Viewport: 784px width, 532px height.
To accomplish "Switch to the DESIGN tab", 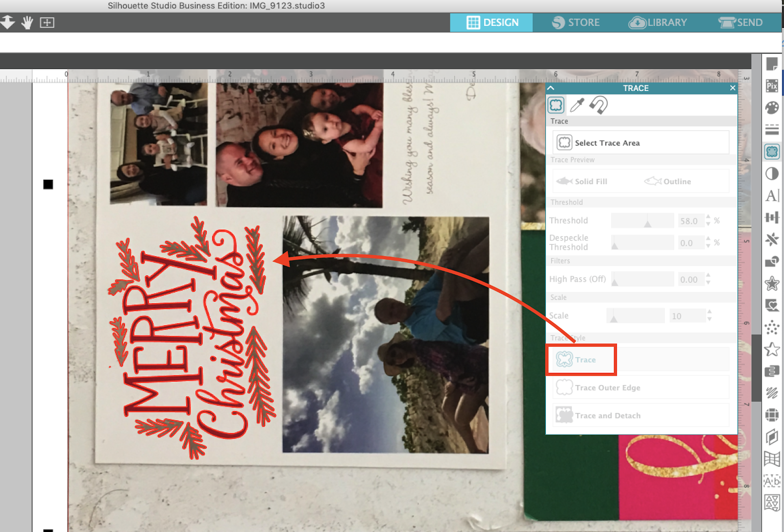I will coord(491,23).
